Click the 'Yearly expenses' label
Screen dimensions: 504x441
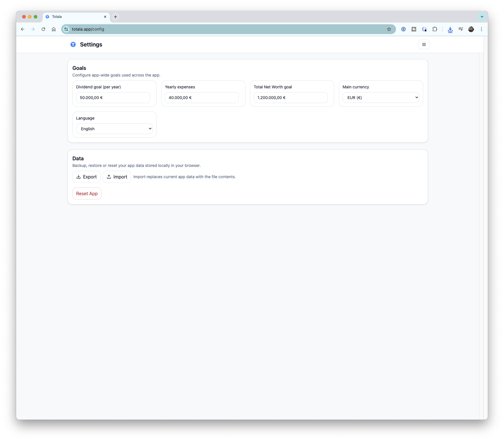pos(180,87)
